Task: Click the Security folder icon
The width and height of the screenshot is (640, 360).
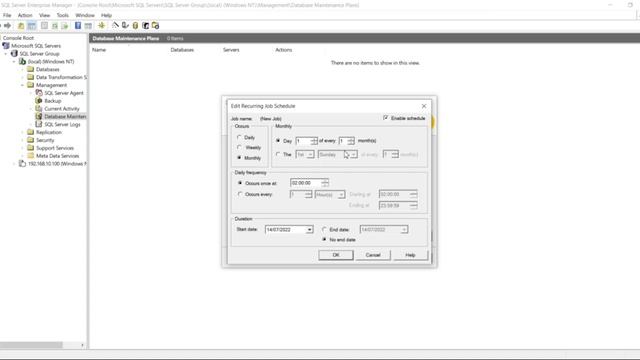Action: [31, 140]
